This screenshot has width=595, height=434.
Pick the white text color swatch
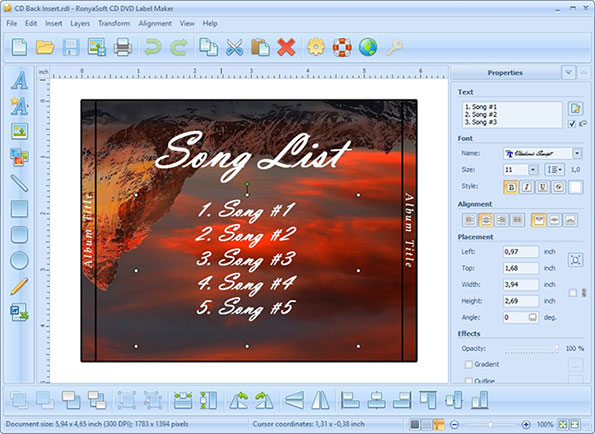click(x=575, y=187)
